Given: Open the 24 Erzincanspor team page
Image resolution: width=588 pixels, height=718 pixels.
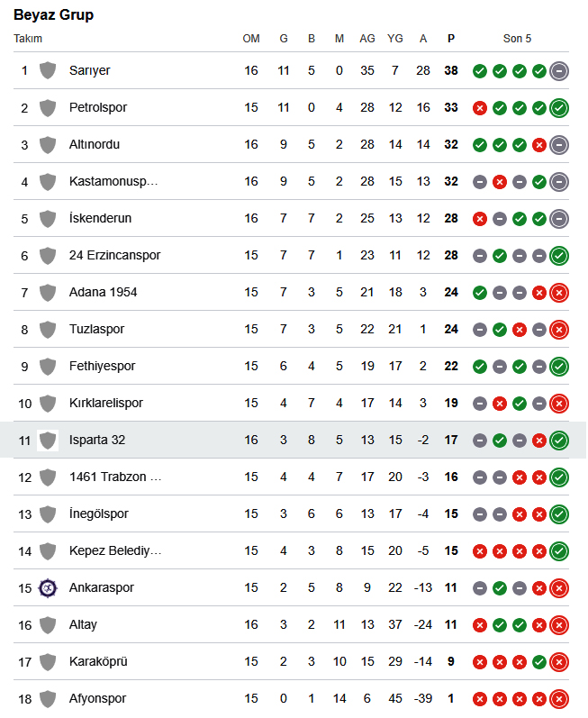Looking at the screenshot, I should point(115,255).
